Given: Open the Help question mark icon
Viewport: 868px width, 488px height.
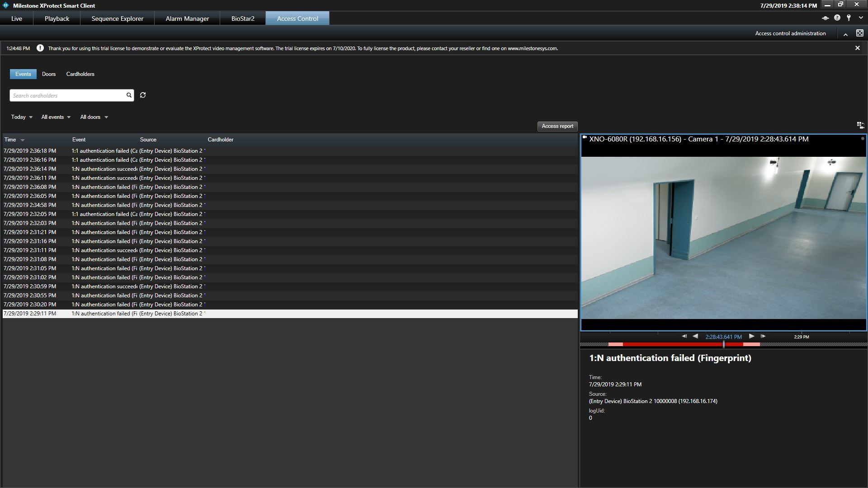Looking at the screenshot, I should point(837,18).
